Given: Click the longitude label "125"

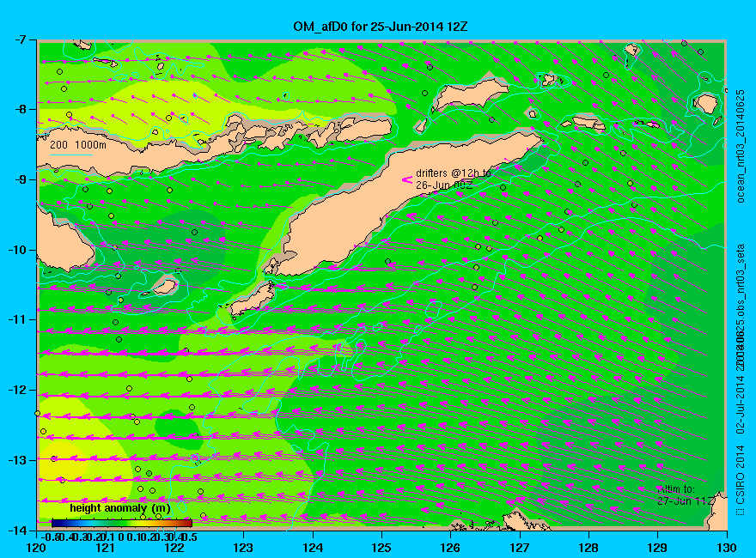Looking at the screenshot, I should [x=381, y=548].
